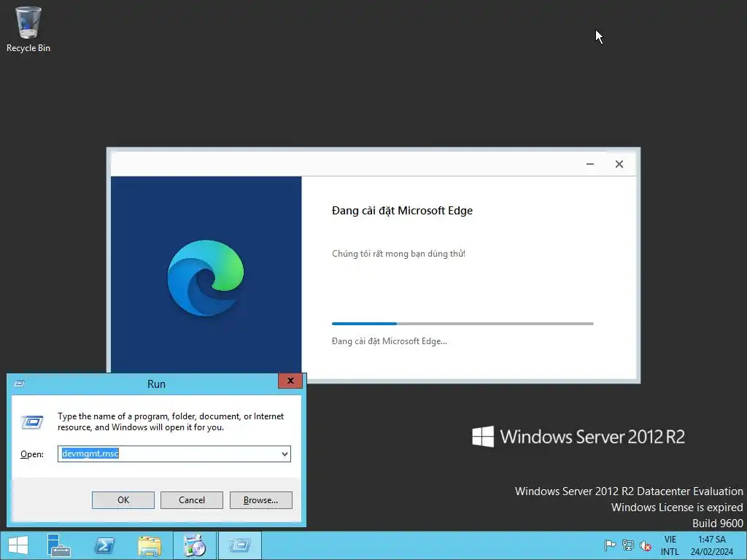Close the Run dialog with red X
The width and height of the screenshot is (747, 560).
pyautogui.click(x=290, y=381)
